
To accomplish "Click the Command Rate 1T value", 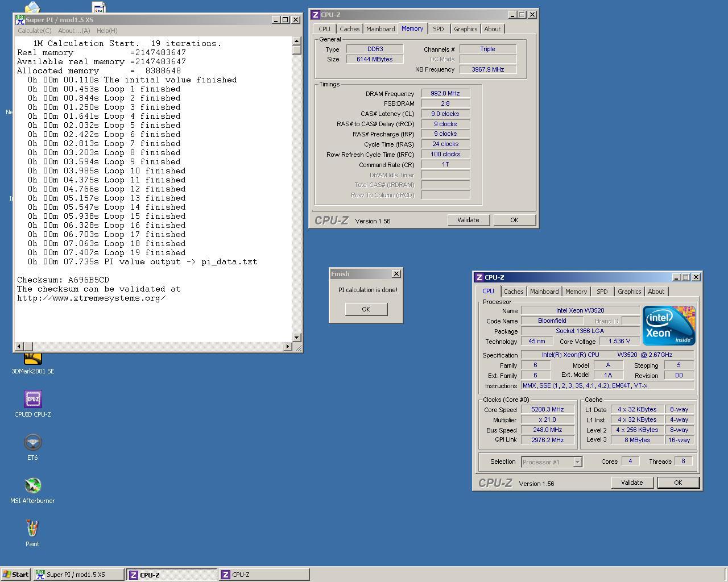I will pos(445,165).
